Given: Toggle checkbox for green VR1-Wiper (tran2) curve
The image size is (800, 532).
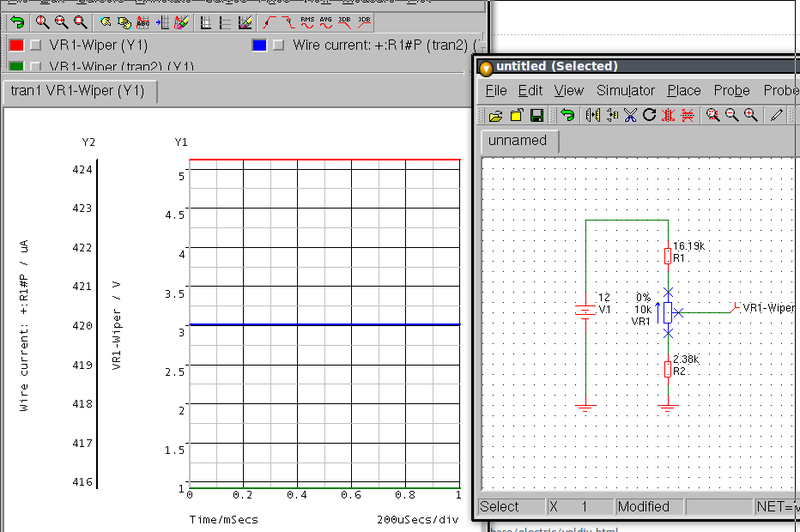Looking at the screenshot, I should click(x=36, y=66).
